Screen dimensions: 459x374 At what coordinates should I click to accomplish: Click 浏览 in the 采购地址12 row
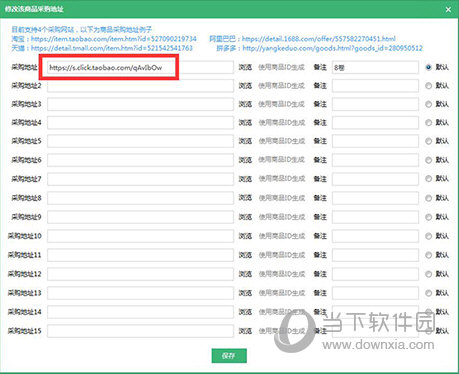pyautogui.click(x=245, y=274)
